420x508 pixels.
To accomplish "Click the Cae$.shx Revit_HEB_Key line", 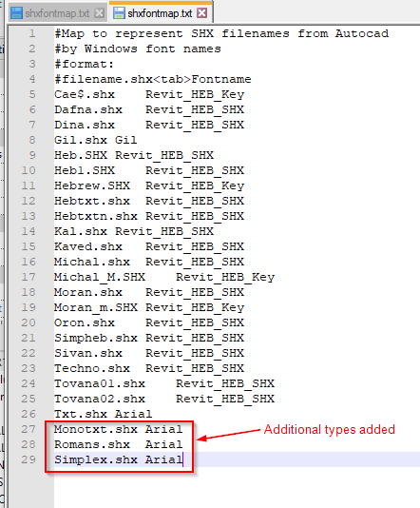I will 149,94.
